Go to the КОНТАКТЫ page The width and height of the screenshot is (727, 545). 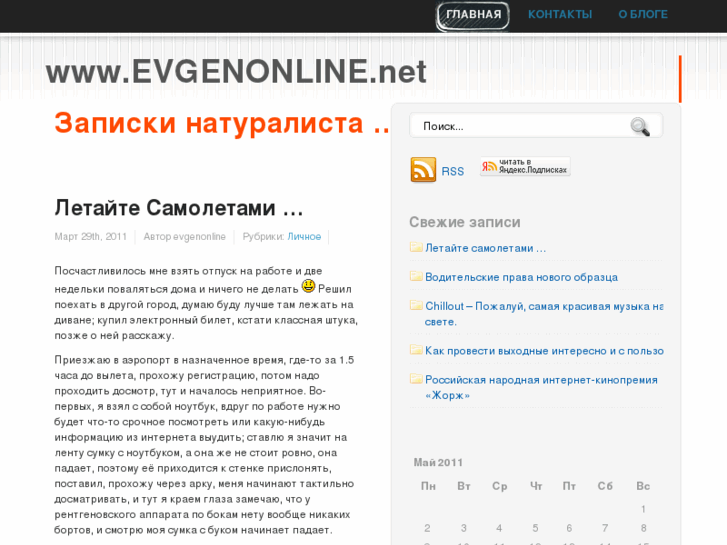pyautogui.click(x=560, y=14)
